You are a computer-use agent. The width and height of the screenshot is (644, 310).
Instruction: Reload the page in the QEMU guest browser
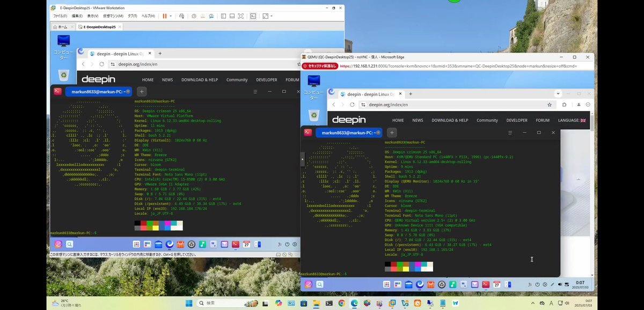click(x=352, y=105)
